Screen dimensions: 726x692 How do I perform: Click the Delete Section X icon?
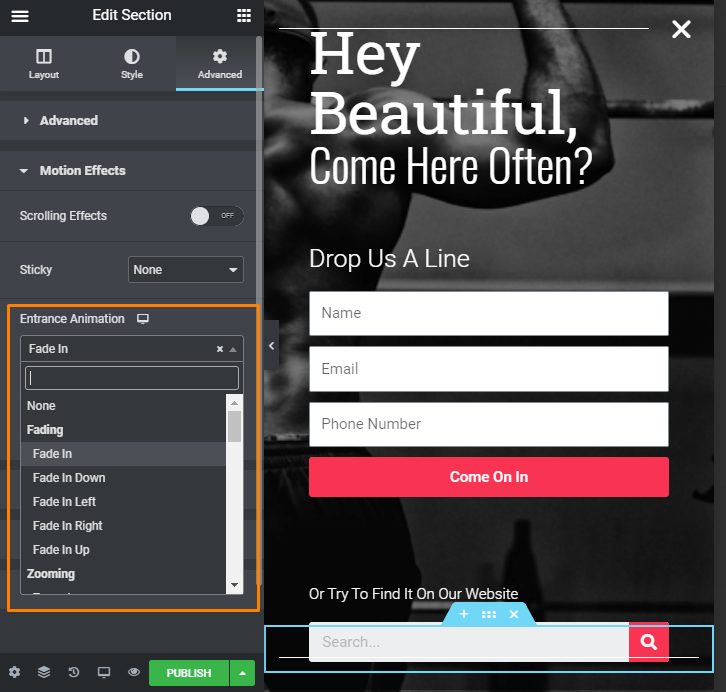(x=514, y=614)
